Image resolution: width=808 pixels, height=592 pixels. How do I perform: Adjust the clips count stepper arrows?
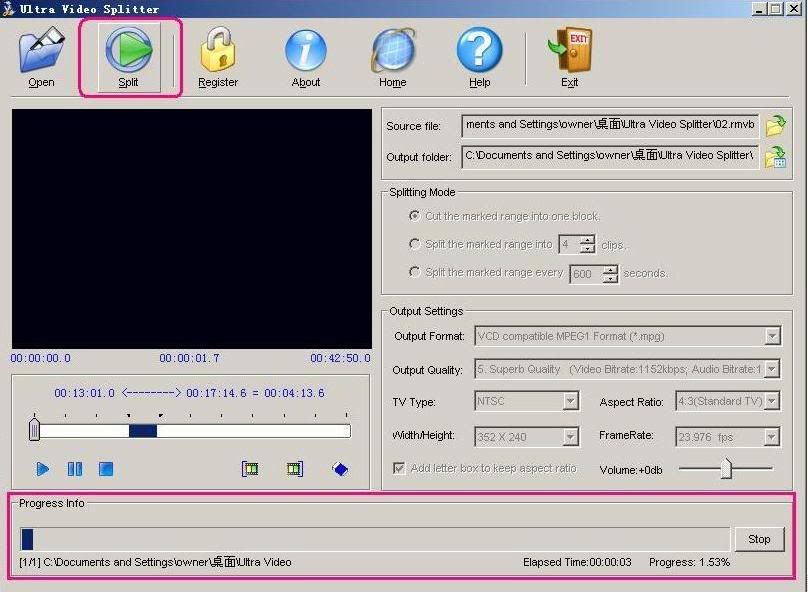tap(587, 244)
